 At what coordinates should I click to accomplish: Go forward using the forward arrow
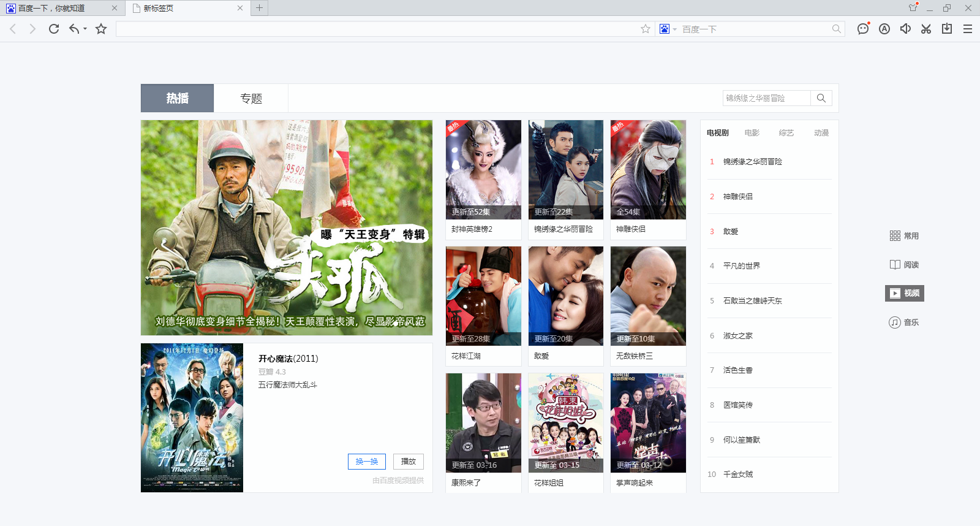[x=32, y=29]
